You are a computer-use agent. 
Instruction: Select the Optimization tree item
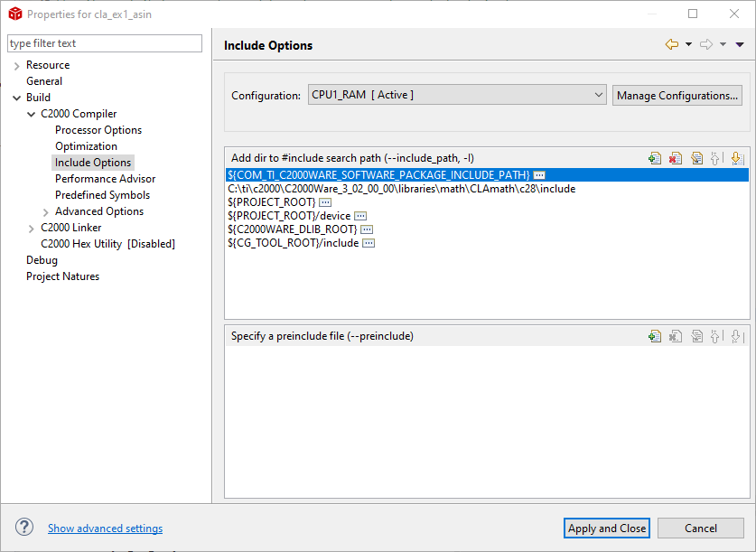coord(86,146)
